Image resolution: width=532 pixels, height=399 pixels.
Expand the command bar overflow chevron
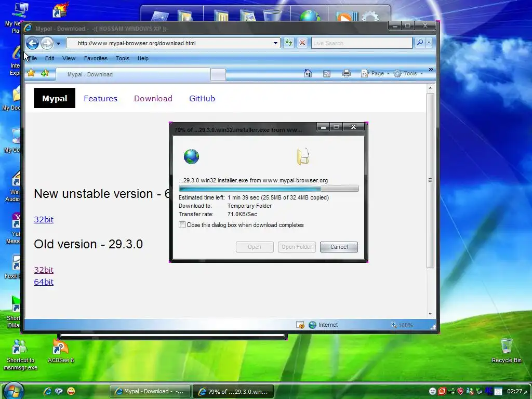[431, 70]
